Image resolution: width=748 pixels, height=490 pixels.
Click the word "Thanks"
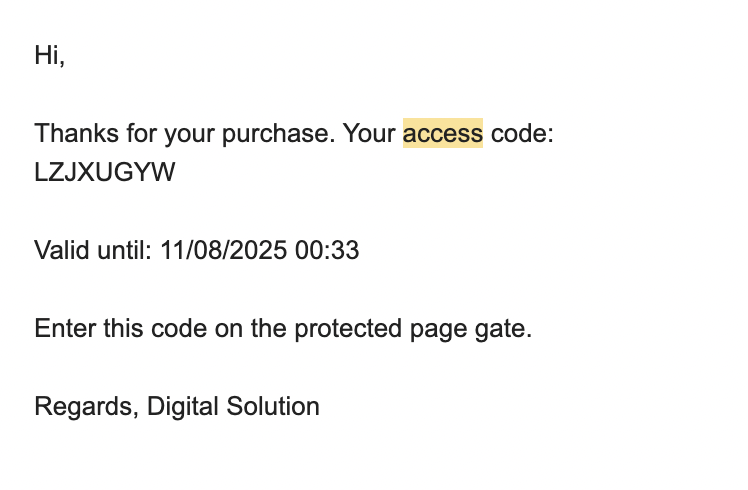click(x=76, y=133)
